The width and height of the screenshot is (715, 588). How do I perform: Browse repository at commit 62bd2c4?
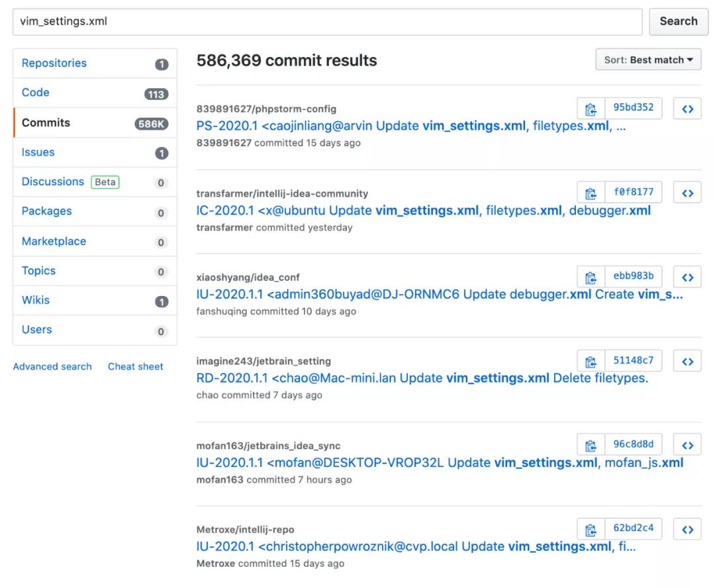pyautogui.click(x=687, y=529)
